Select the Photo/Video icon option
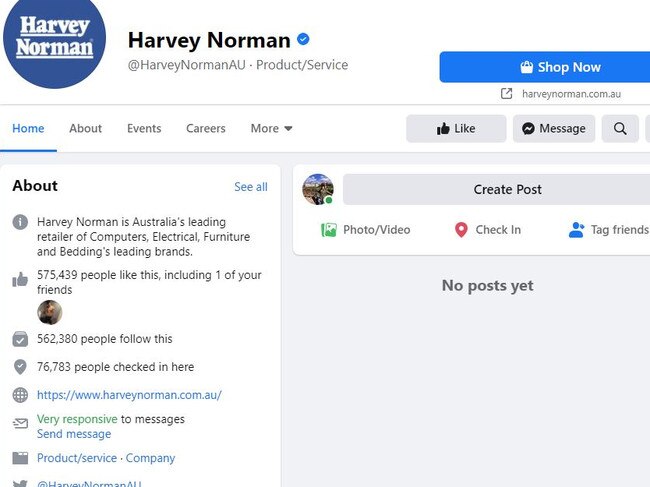The width and height of the screenshot is (650, 487). click(x=329, y=230)
